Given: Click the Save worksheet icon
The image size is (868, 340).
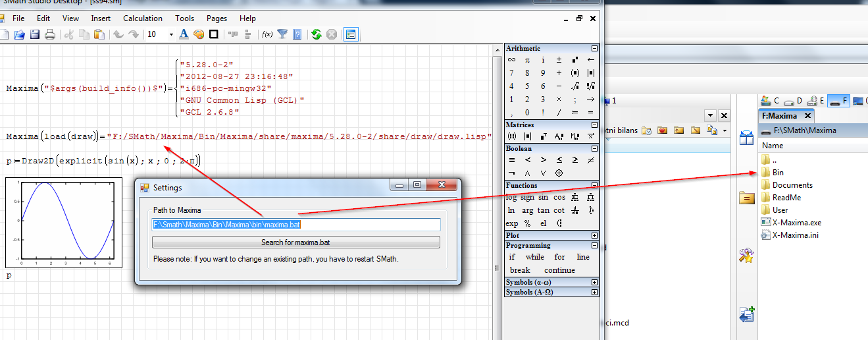Looking at the screenshot, I should pos(35,34).
